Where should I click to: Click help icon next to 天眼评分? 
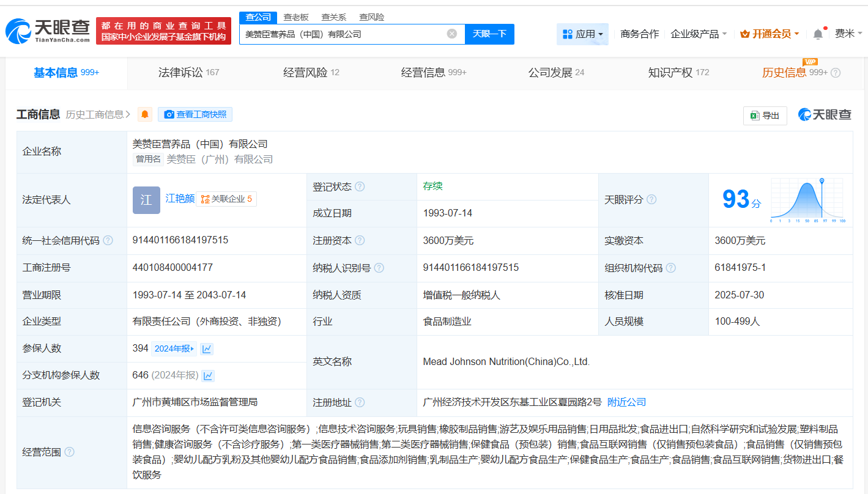(651, 200)
